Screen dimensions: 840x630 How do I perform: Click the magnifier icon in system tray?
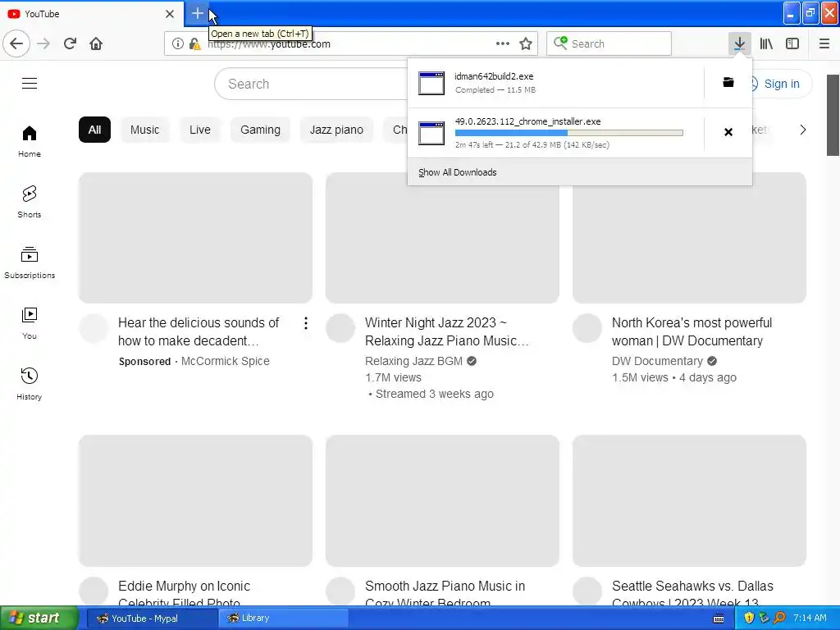point(780,618)
